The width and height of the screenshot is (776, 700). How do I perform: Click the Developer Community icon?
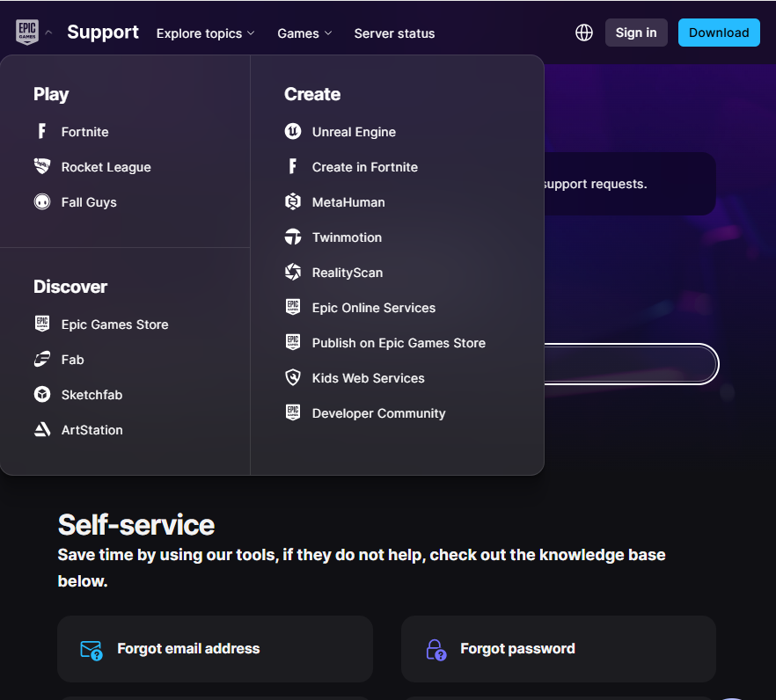tap(293, 412)
